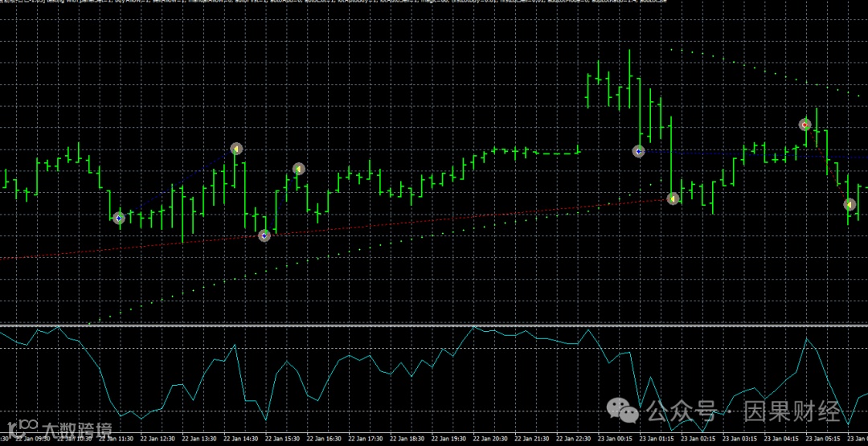Click the '22 Jan 16:30' time label

(324, 439)
